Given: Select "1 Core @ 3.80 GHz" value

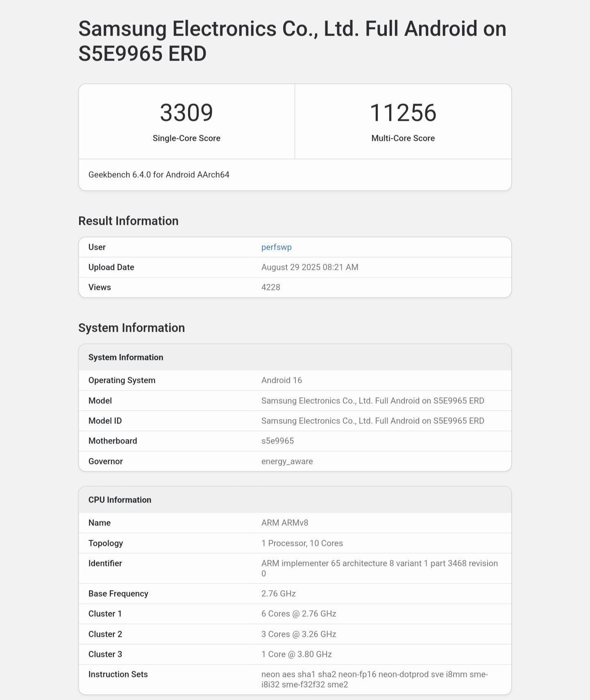Looking at the screenshot, I should click(x=297, y=654).
